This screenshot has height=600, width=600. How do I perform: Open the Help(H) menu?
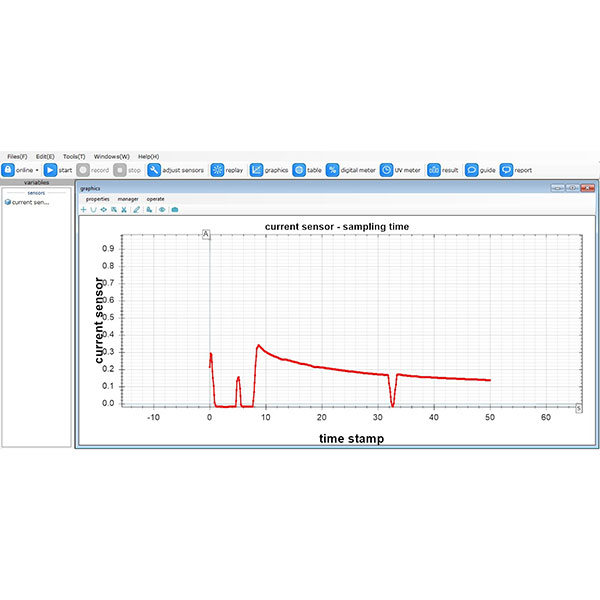click(x=148, y=157)
